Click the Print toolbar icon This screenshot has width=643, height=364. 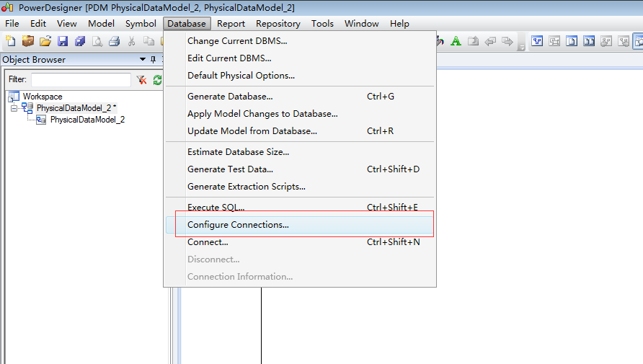[115, 41]
